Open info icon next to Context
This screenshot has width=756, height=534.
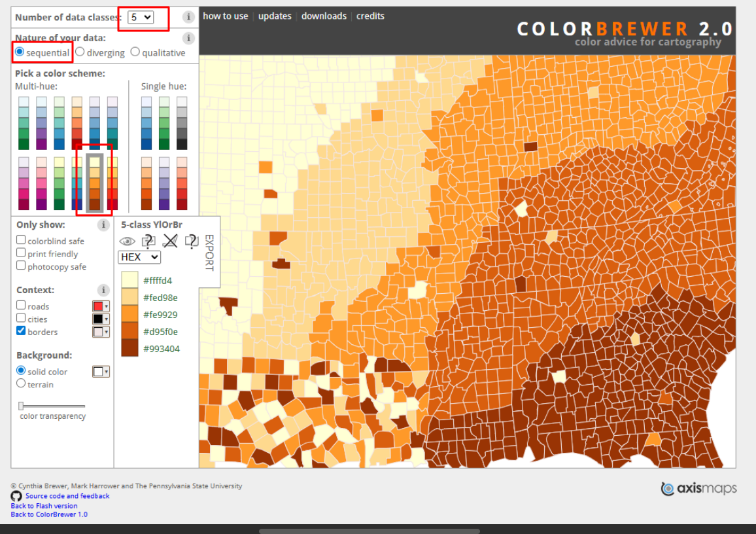pos(103,290)
